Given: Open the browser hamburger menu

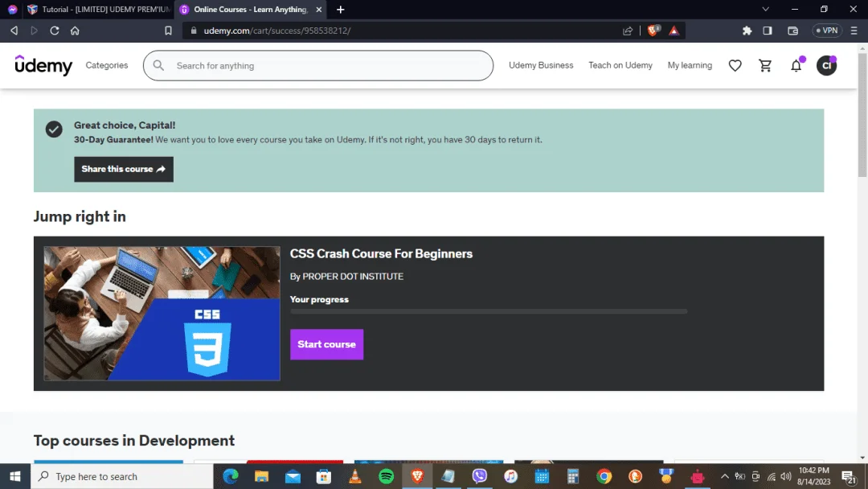Looking at the screenshot, I should point(854,31).
